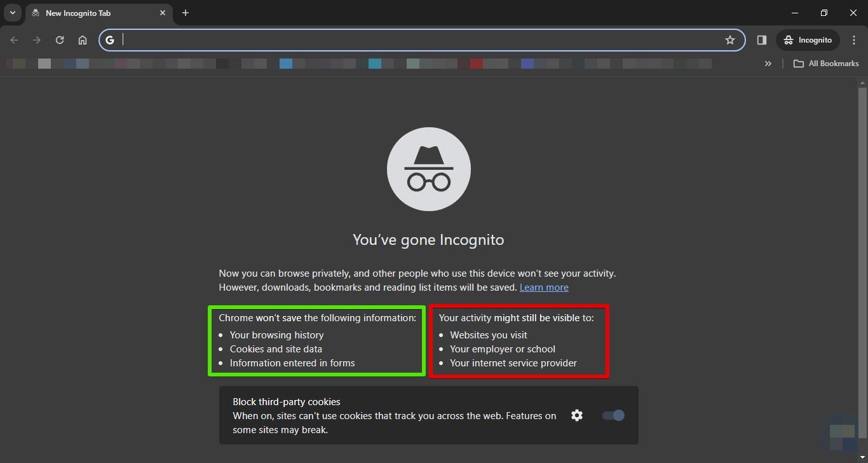
Task: Open the Home page icon
Action: click(x=83, y=40)
